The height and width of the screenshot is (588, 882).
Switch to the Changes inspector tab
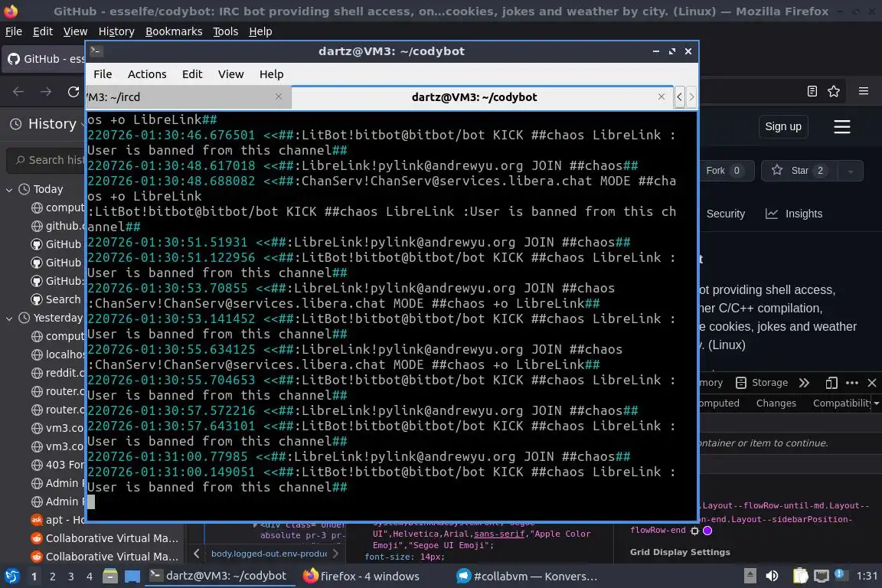click(776, 403)
